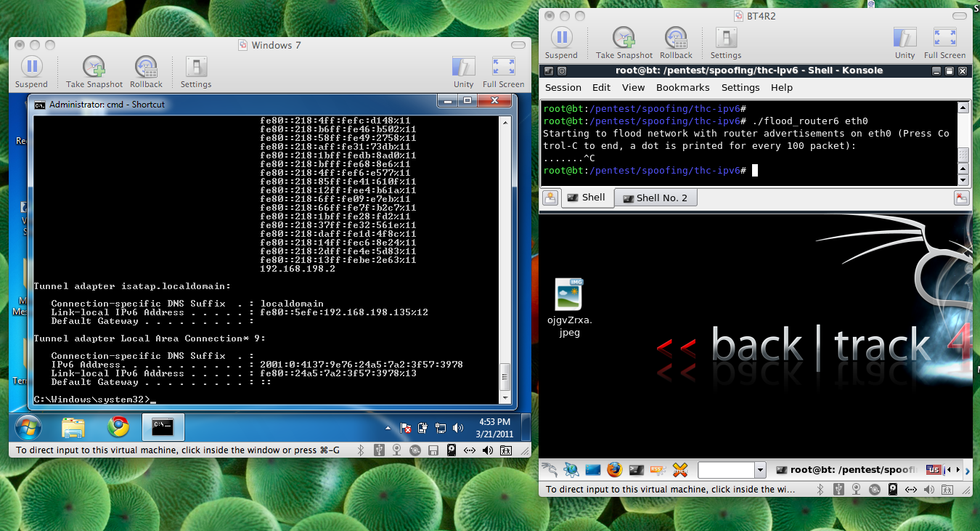
Task: Click the IPv4 address 192.168.198.2 in cmd
Action: [298, 269]
